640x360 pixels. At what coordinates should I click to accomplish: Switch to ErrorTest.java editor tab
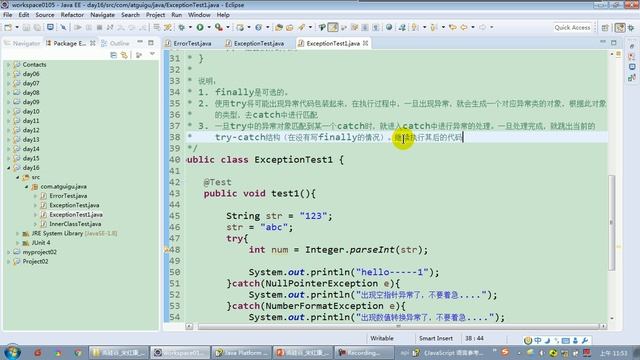tap(189, 43)
